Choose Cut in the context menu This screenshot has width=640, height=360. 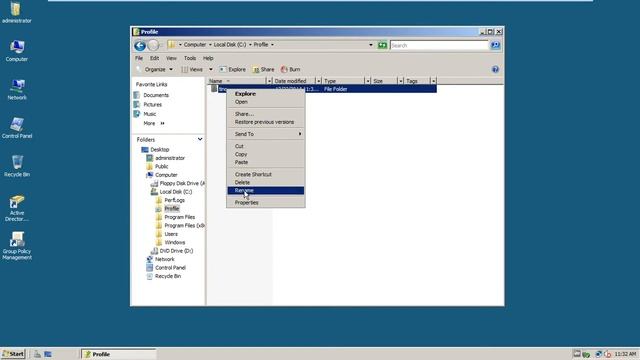(x=266, y=146)
